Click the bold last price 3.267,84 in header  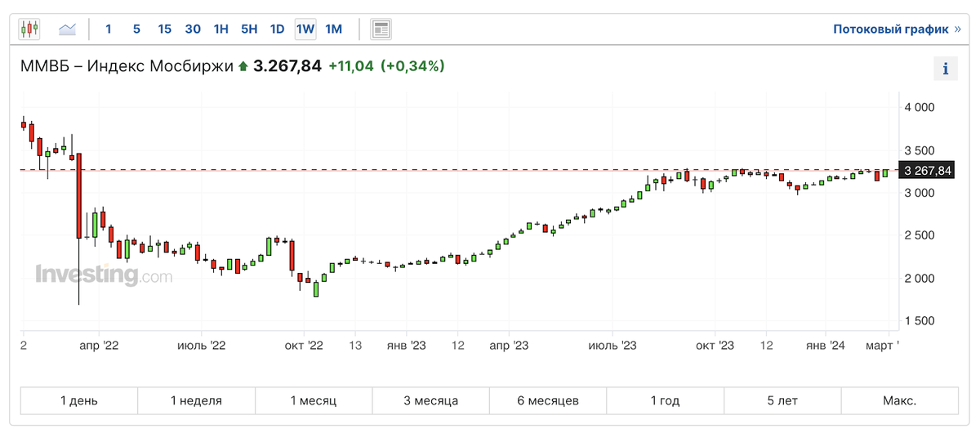click(287, 66)
